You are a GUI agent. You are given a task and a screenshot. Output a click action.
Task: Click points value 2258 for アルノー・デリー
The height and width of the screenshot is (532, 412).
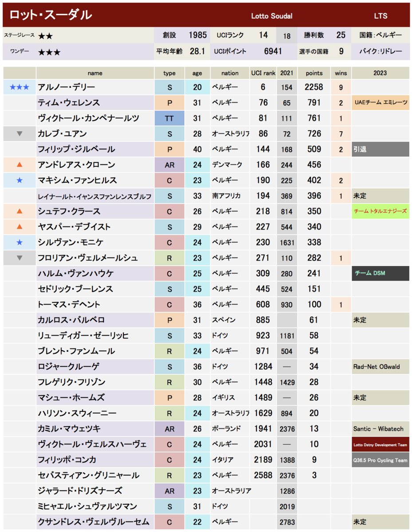(x=314, y=87)
